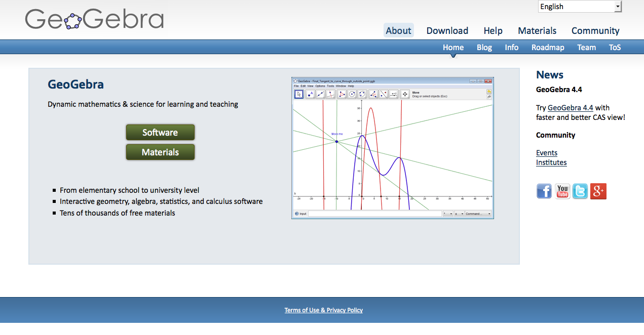Open Terms of Use & Privacy Policy

click(x=323, y=310)
